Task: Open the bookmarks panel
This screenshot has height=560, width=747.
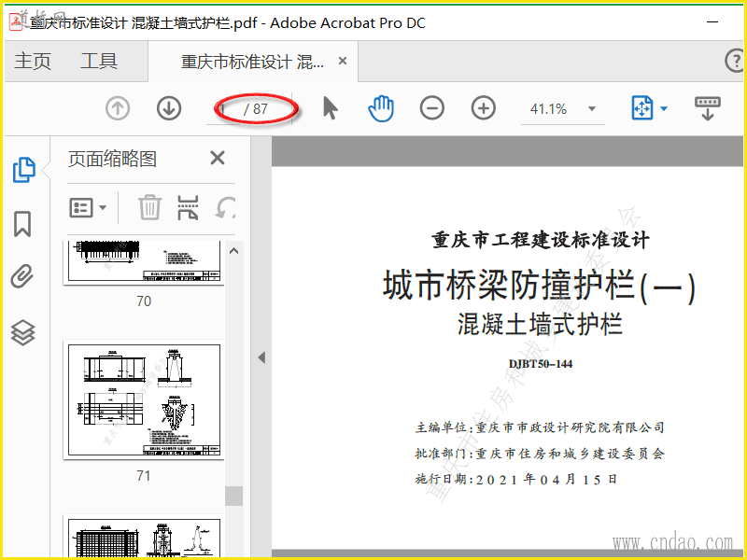Action: (22, 224)
